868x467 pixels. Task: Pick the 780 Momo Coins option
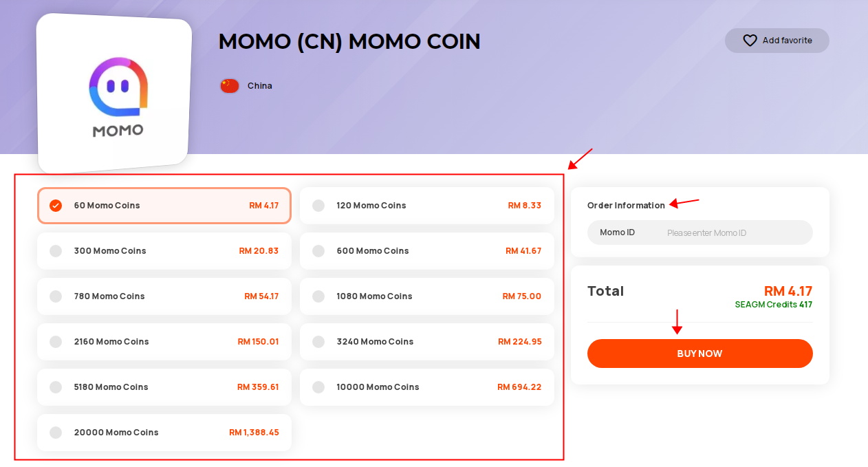[x=164, y=296]
